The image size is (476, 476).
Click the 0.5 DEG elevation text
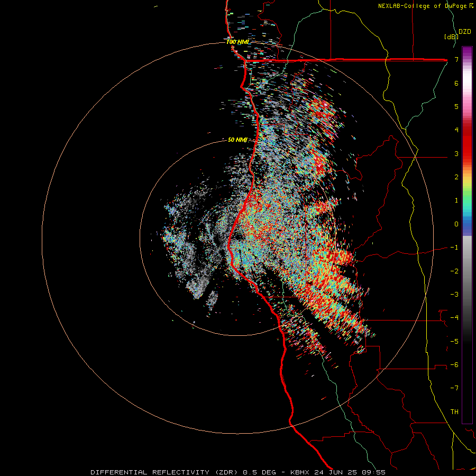click(260, 472)
